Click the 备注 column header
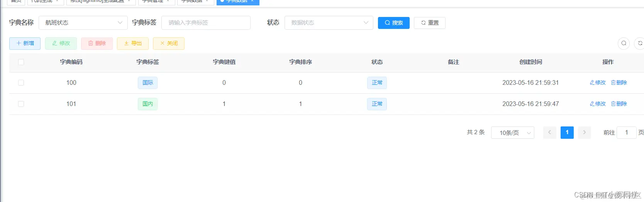 click(x=453, y=62)
